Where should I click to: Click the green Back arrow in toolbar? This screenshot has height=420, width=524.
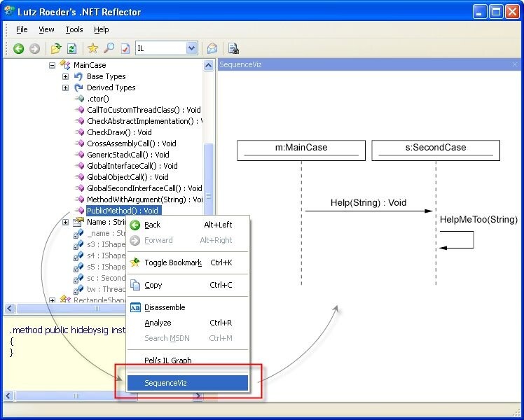[x=19, y=49]
